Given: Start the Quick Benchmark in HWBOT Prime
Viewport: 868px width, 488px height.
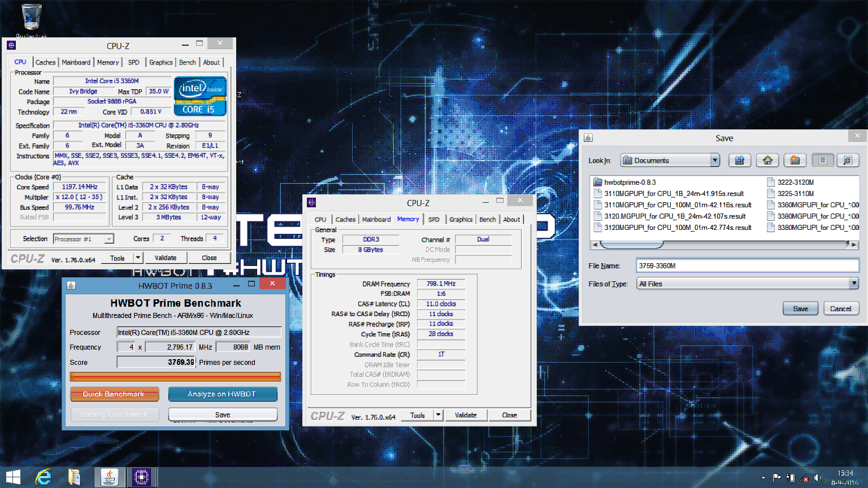Looking at the screenshot, I should [114, 394].
